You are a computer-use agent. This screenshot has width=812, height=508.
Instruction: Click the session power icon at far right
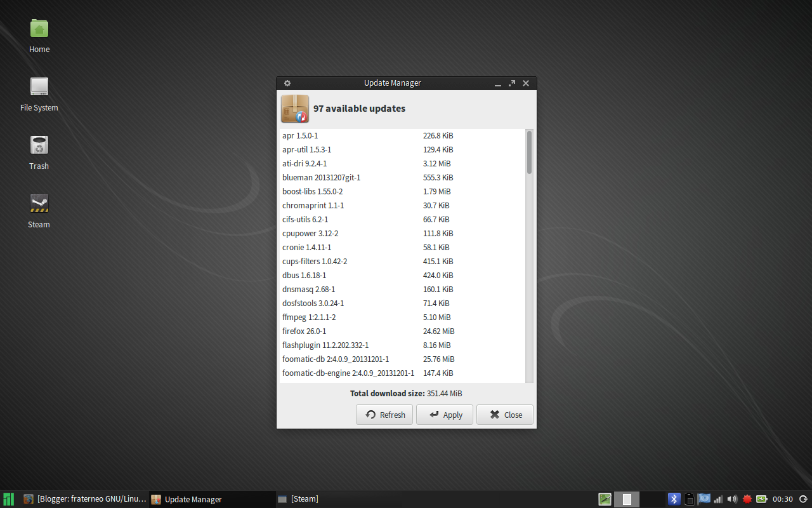804,499
